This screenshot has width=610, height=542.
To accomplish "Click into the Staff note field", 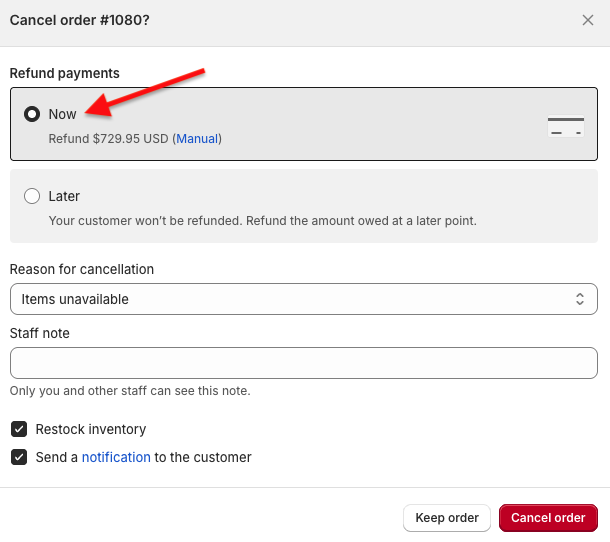I will (304, 363).
